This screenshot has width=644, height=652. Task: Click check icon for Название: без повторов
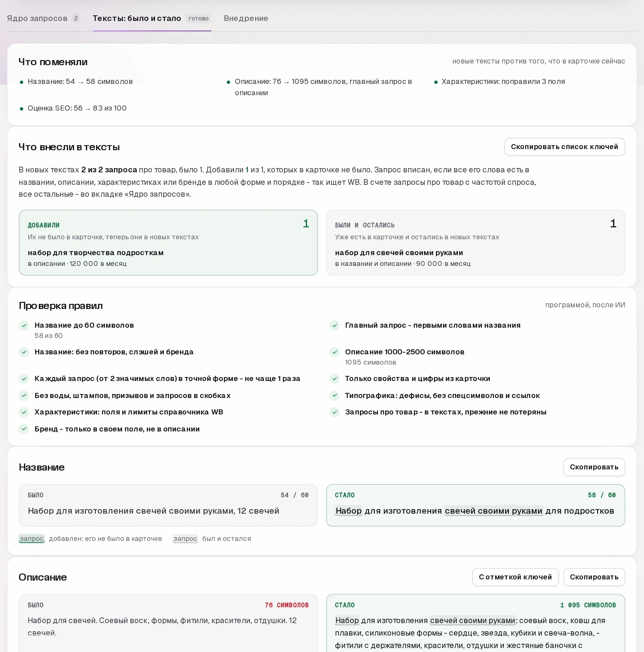24,352
